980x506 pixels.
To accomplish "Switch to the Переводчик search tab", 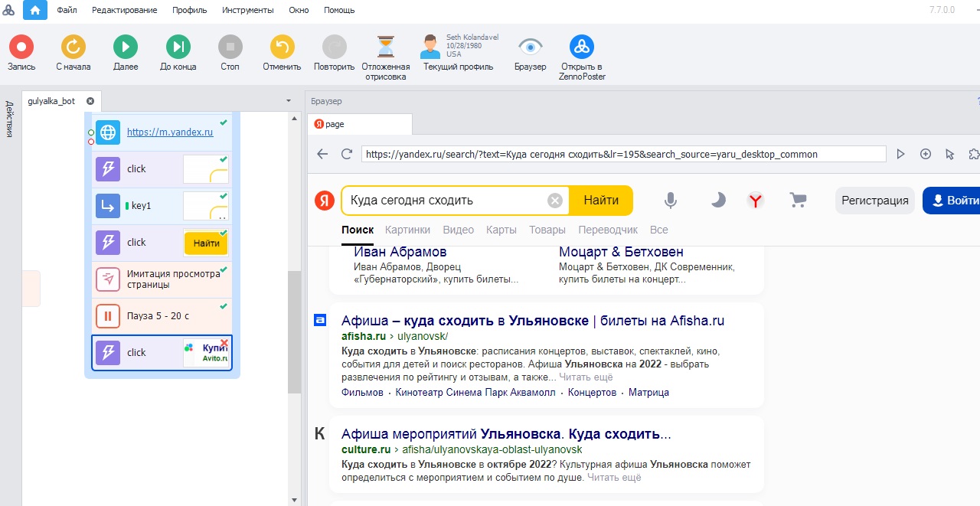I will coord(608,230).
